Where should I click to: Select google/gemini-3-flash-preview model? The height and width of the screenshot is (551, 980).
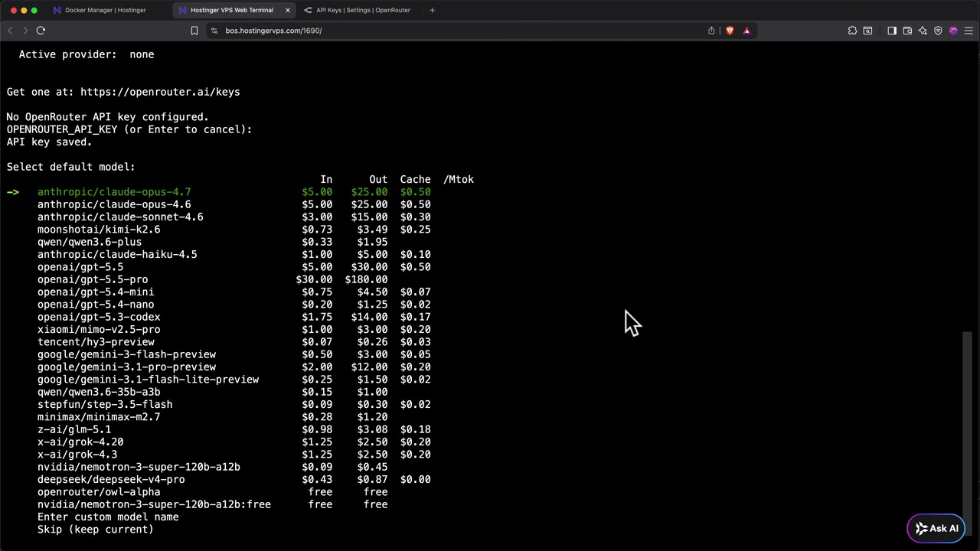click(126, 354)
